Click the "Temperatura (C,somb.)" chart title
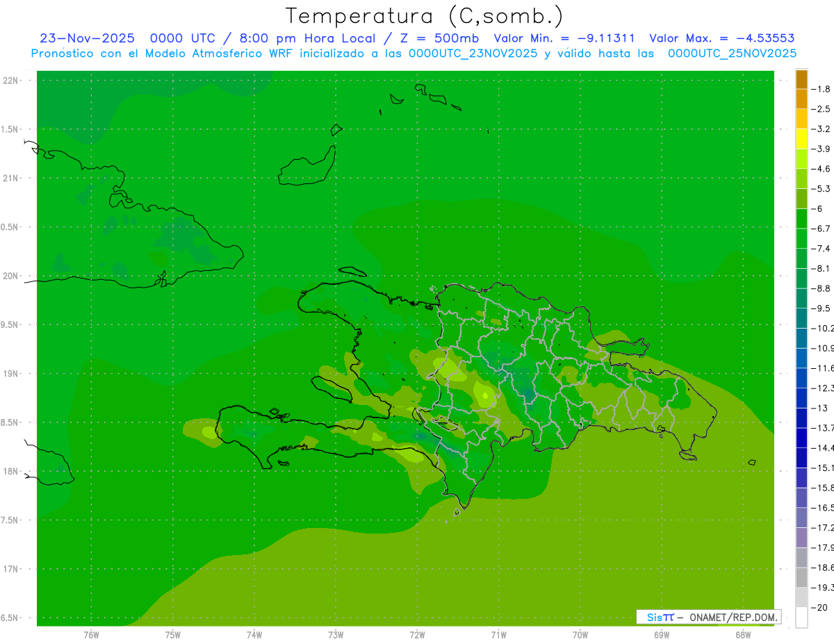 pyautogui.click(x=425, y=16)
